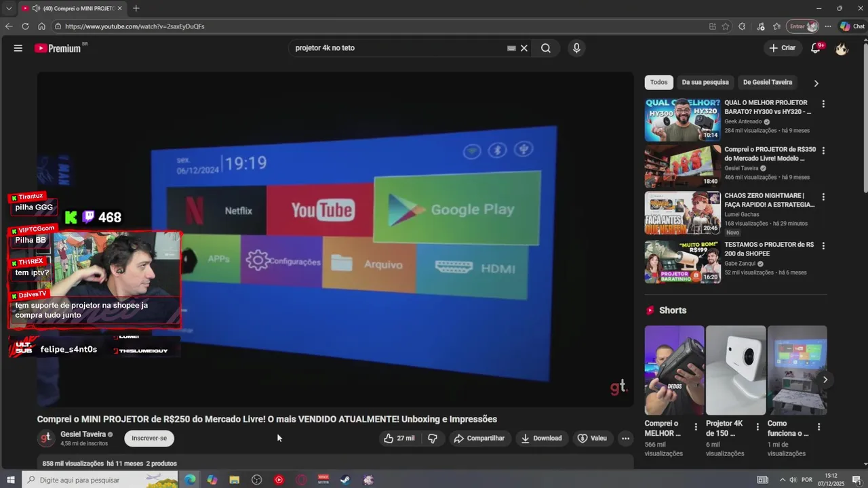Open options for Como funciona o short

(818, 427)
